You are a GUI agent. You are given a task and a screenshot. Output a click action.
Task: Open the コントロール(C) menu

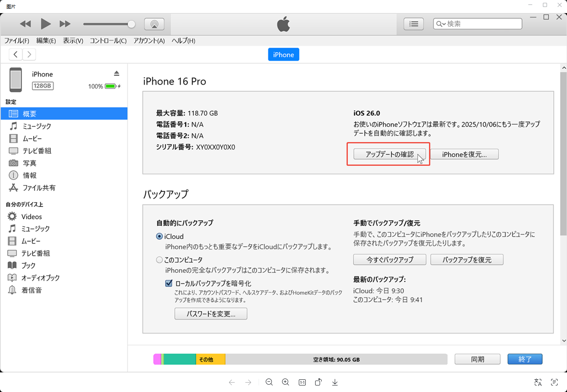(108, 41)
